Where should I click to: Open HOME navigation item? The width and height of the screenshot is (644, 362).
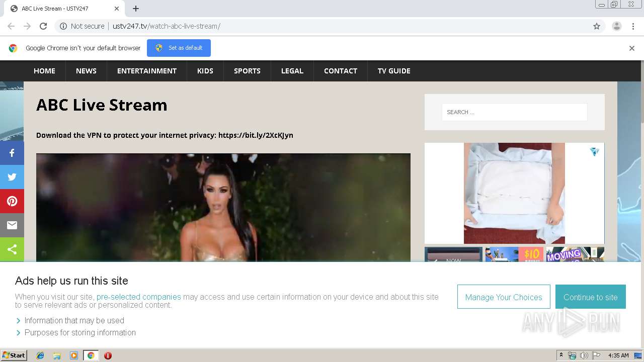(x=44, y=71)
